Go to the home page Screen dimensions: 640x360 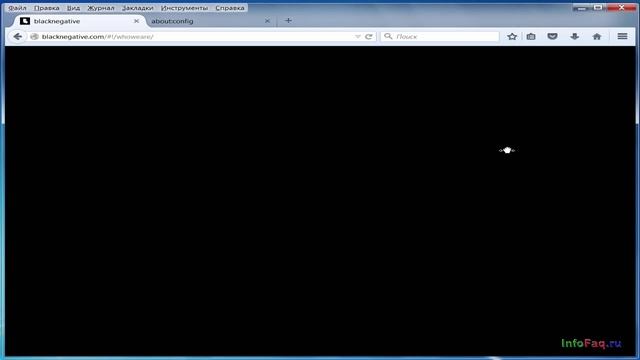597,37
